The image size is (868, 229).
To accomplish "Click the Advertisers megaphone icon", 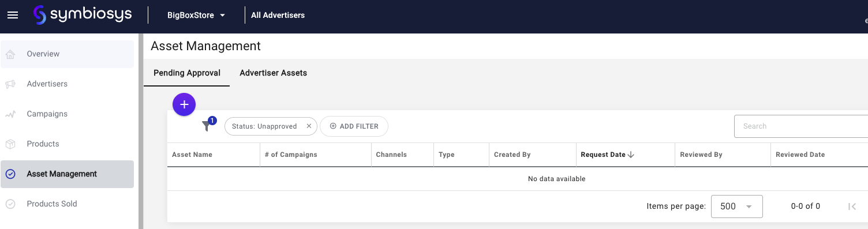I will [10, 84].
